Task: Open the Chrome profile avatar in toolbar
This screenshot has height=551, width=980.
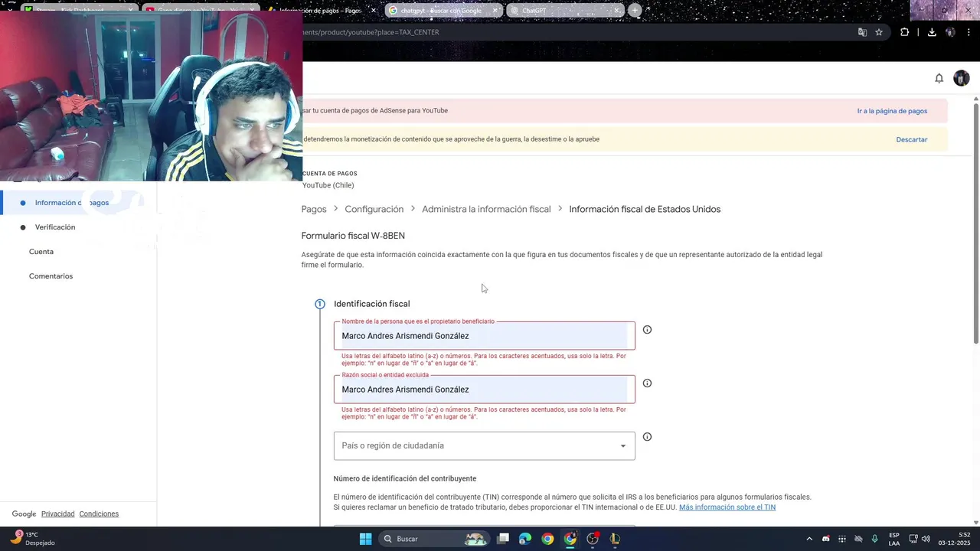Action: coord(950,32)
